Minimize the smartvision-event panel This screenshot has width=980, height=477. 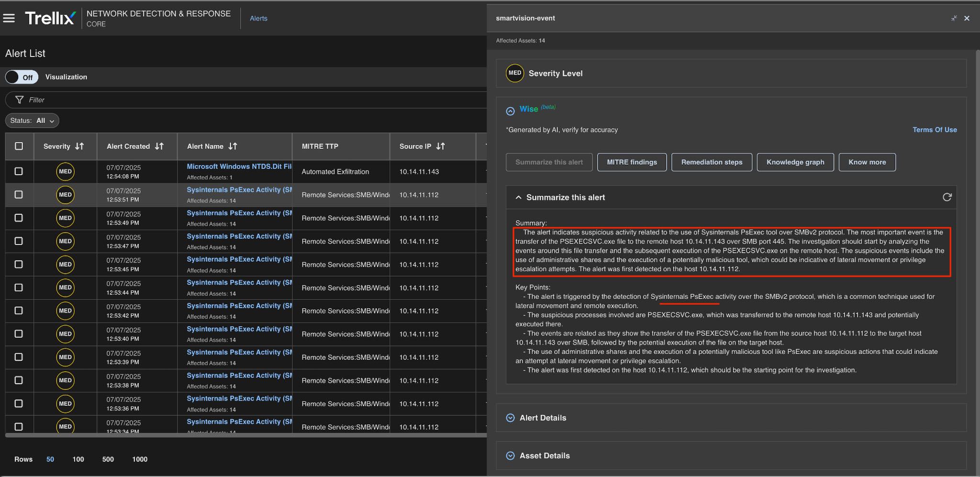(954, 18)
